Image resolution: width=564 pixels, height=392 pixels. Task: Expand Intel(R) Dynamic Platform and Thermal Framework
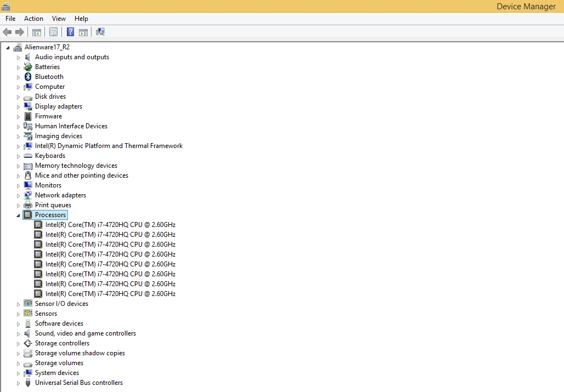[18, 146]
